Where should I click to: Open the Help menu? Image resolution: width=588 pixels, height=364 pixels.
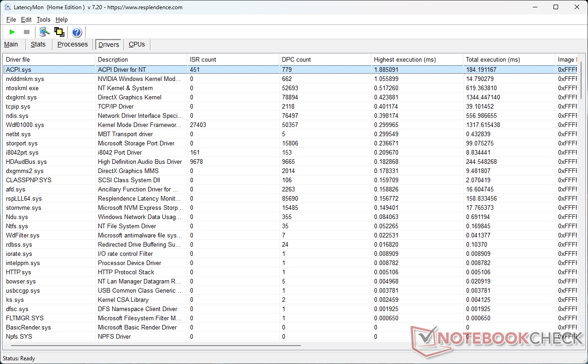(62, 19)
